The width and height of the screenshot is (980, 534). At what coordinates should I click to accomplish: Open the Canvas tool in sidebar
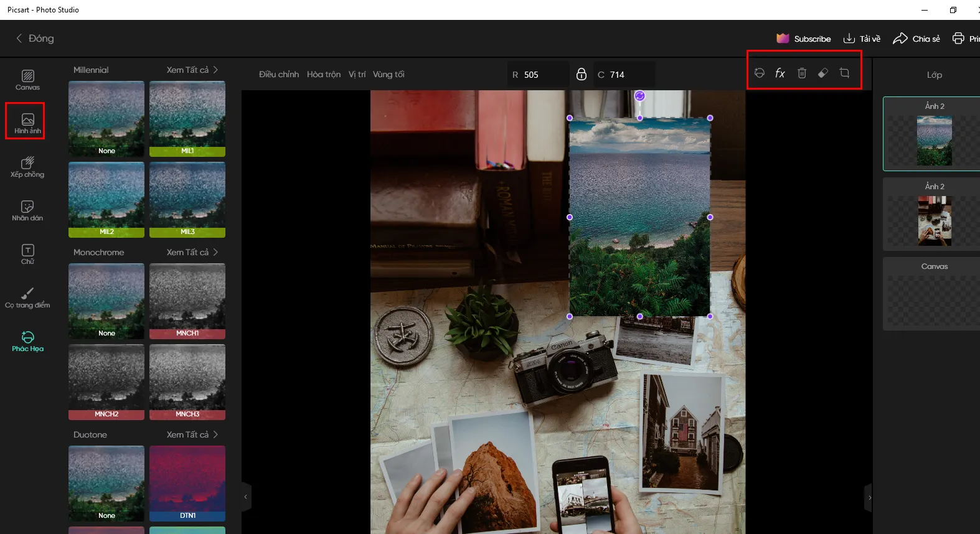coord(27,80)
